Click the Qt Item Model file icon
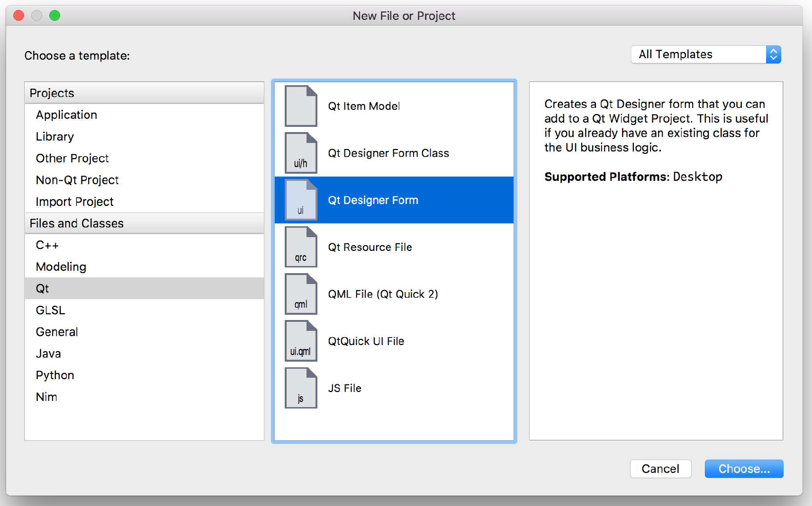This screenshot has width=812, height=506. (301, 106)
